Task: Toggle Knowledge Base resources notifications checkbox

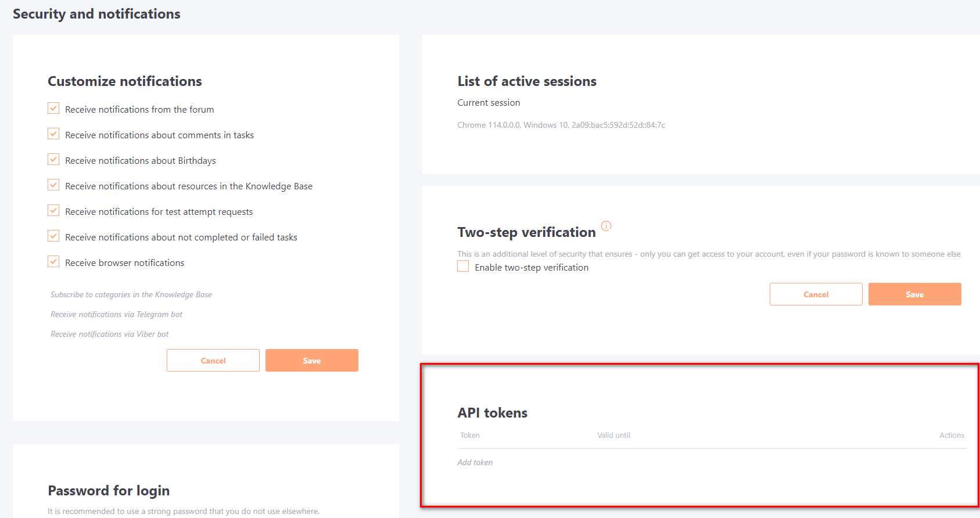Action: pyautogui.click(x=53, y=185)
